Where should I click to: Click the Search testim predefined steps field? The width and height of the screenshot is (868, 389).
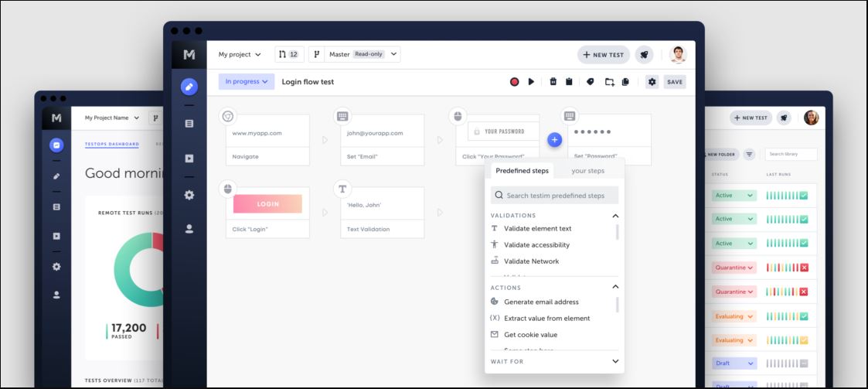coord(555,195)
